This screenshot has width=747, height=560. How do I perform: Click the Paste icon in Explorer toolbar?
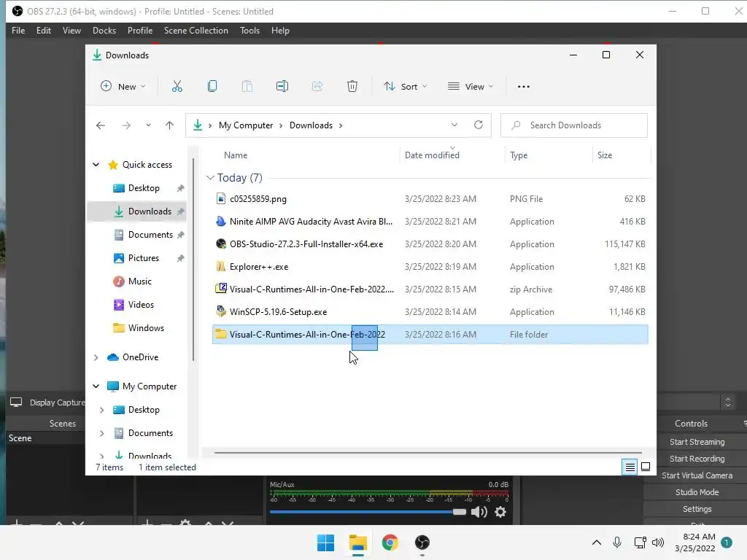click(x=247, y=86)
